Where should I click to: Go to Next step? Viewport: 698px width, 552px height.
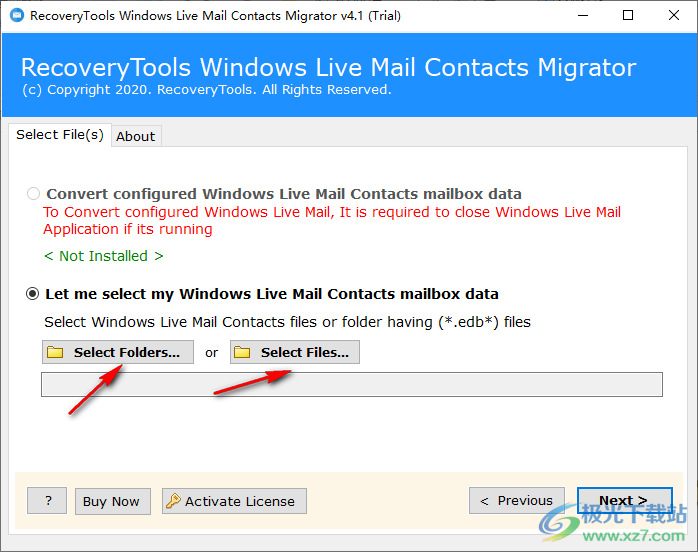pos(625,500)
